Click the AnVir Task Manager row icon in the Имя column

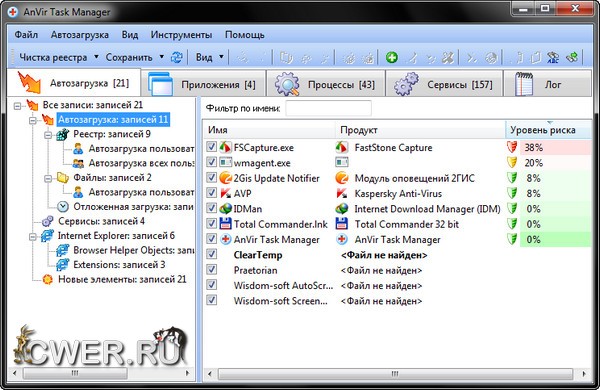[226, 239]
